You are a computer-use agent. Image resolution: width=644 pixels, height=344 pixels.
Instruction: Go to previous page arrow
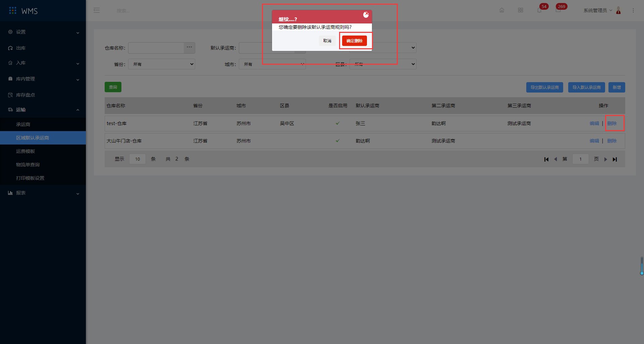pos(555,159)
